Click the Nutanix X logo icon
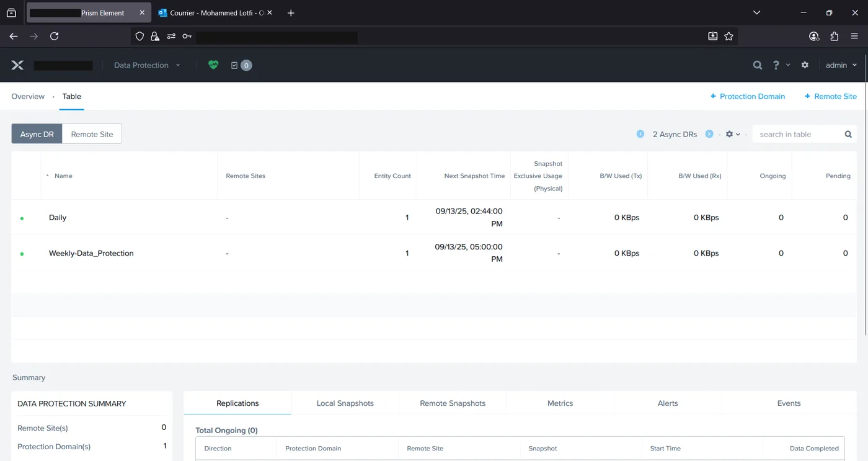Screen dimensions: 868x461 (17, 65)
